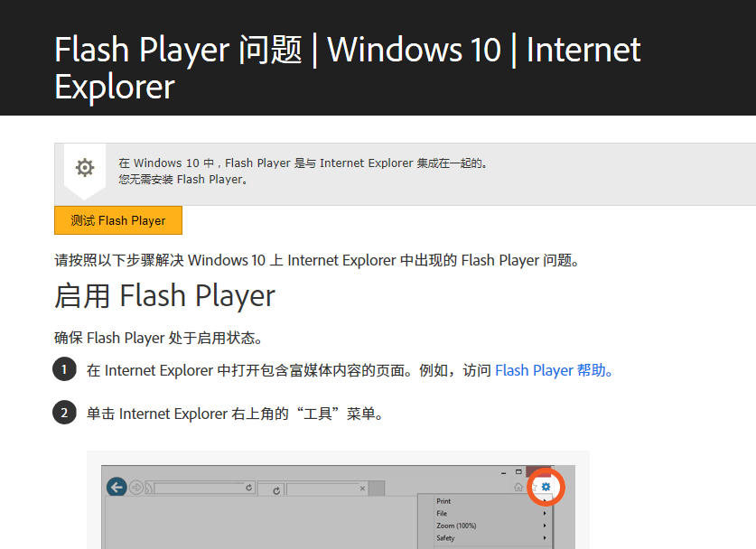Click the heading 启用 Flash Player

(165, 295)
